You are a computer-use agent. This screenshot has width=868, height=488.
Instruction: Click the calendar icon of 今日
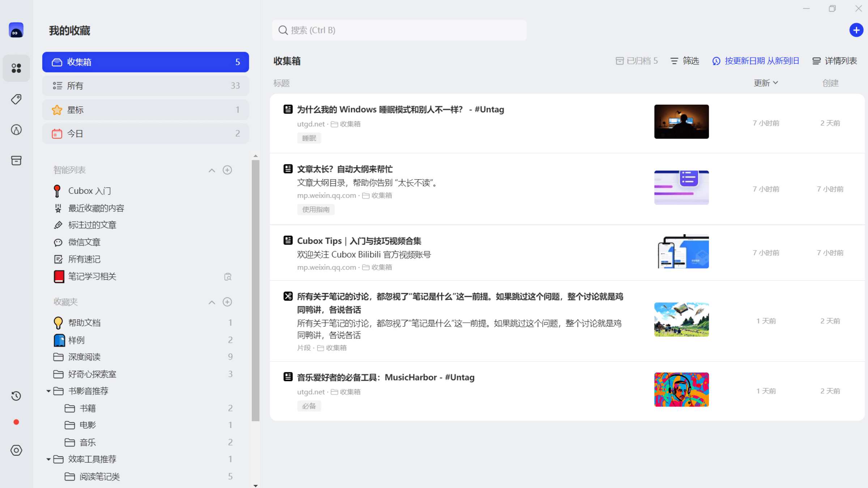[57, 134]
